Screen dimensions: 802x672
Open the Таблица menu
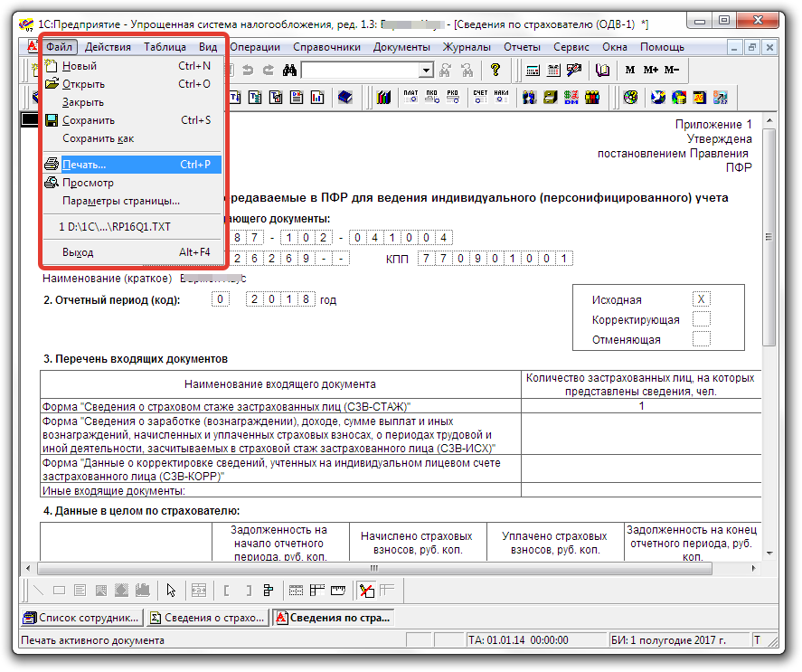[165, 47]
